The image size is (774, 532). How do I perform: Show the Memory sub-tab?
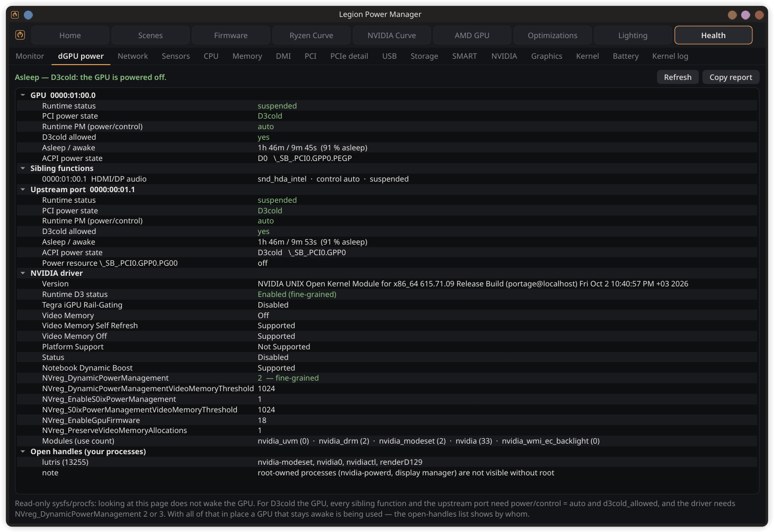pyautogui.click(x=247, y=56)
